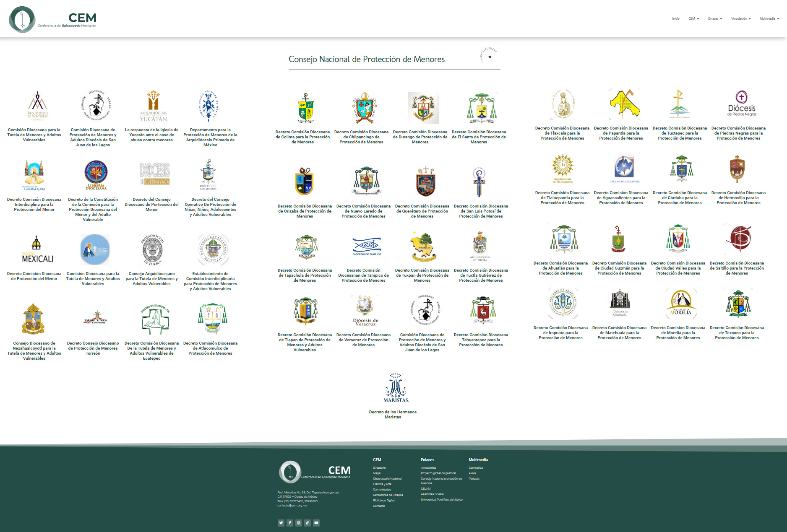Open the Decreto de los Hermanos Maristas link

tap(393, 415)
